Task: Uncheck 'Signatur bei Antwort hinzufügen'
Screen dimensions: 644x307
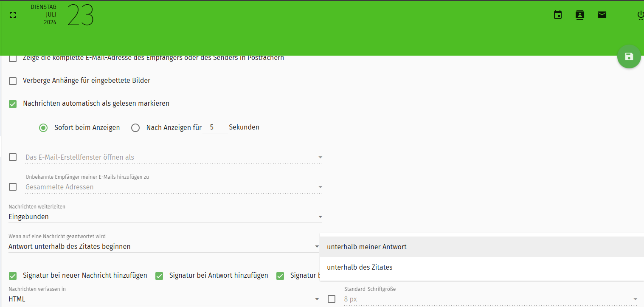Action: pyautogui.click(x=159, y=276)
